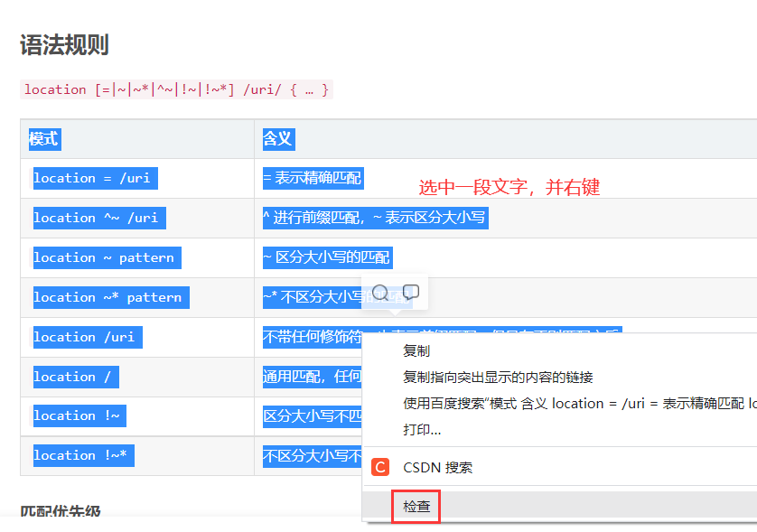This screenshot has height=532, width=757.
Task: Select 复制 in the context menu
Action: tap(416, 350)
